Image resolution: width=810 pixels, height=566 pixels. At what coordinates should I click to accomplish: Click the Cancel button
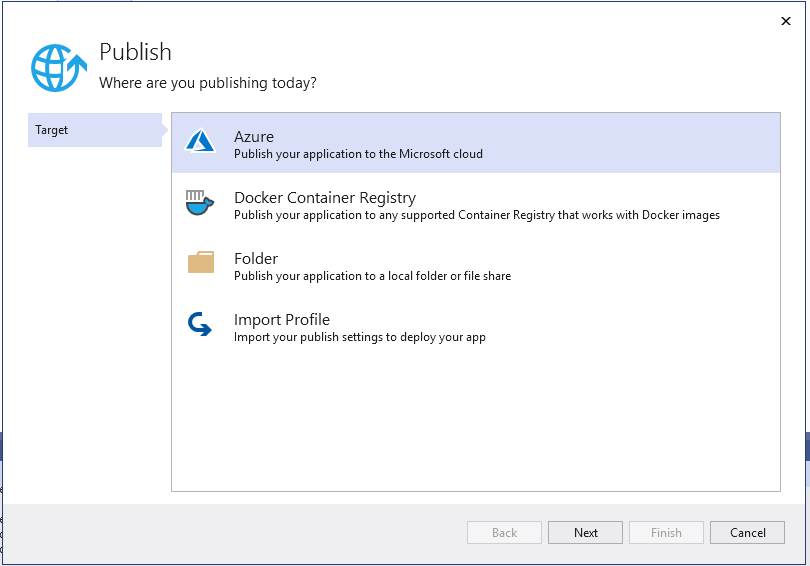[747, 532]
